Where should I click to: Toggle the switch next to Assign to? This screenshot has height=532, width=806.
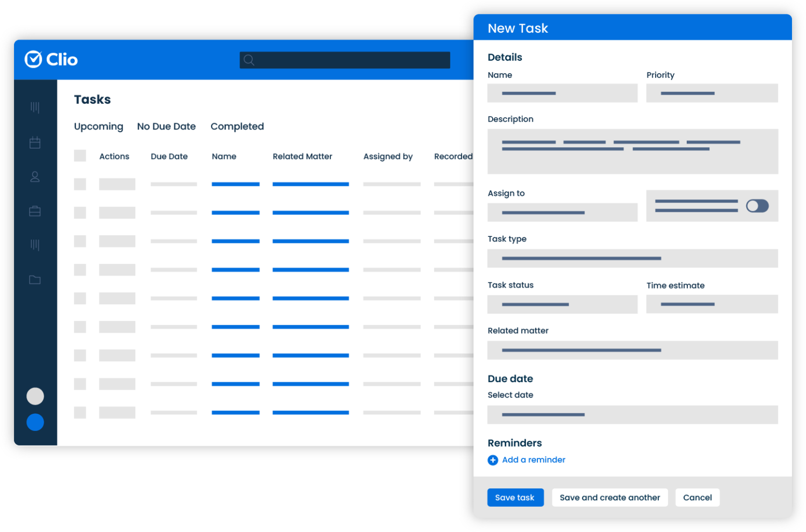click(x=757, y=206)
